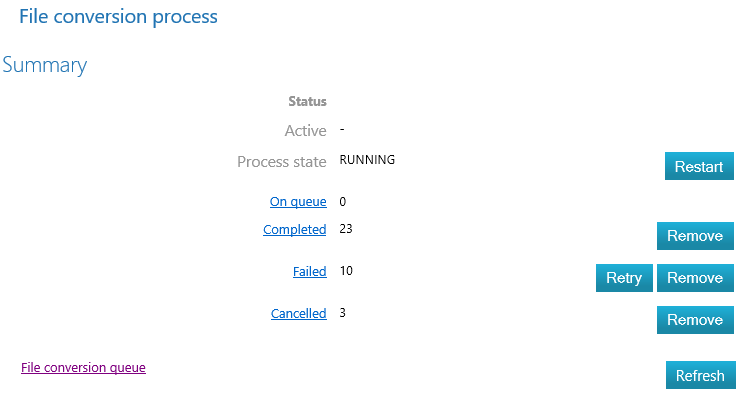
Task: Open the Cancelled link
Action: click(x=298, y=314)
